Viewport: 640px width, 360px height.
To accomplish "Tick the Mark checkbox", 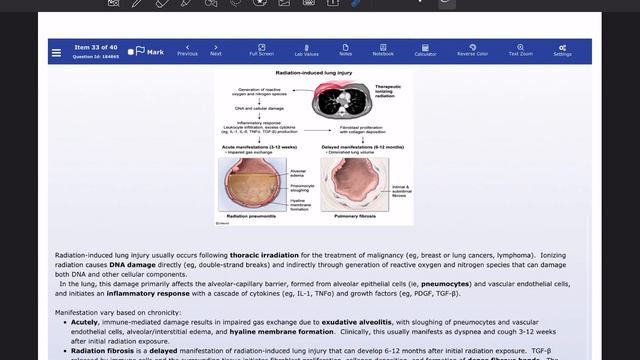I will click(x=131, y=52).
